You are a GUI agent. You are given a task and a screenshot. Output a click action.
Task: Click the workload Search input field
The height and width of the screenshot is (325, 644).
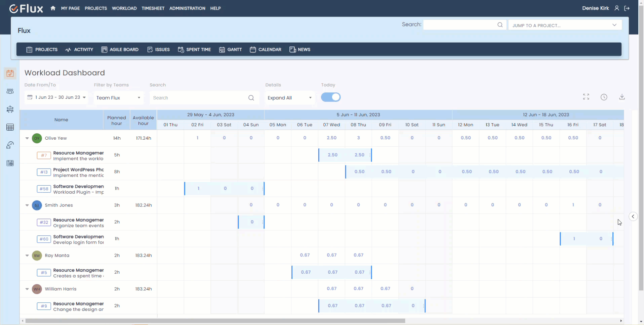pos(200,98)
